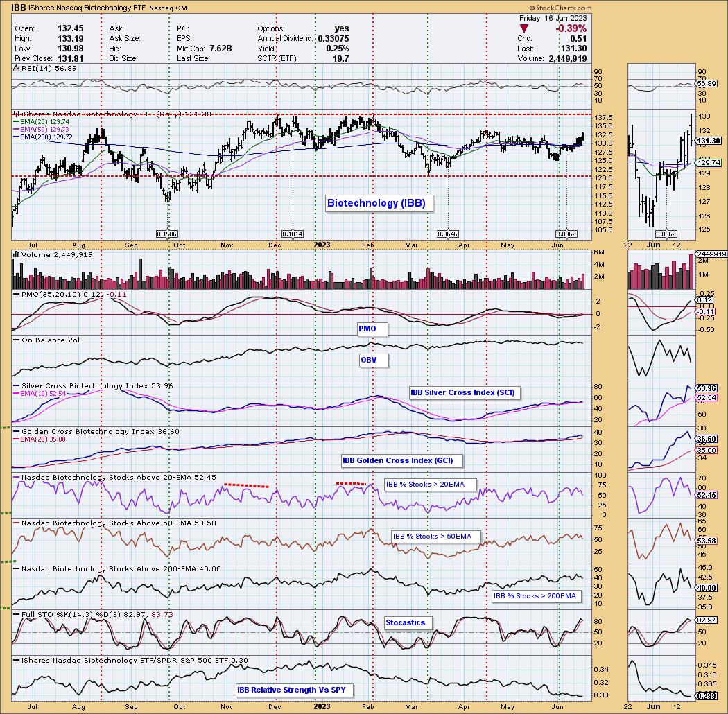The height and width of the screenshot is (714, 728).
Task: Click the 0.0062 value box in main chart
Action: pos(566,234)
